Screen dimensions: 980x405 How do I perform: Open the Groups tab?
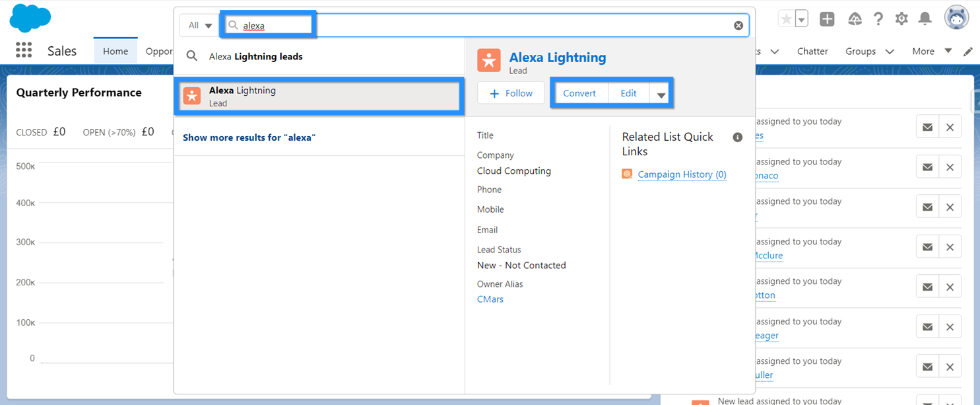(x=861, y=51)
